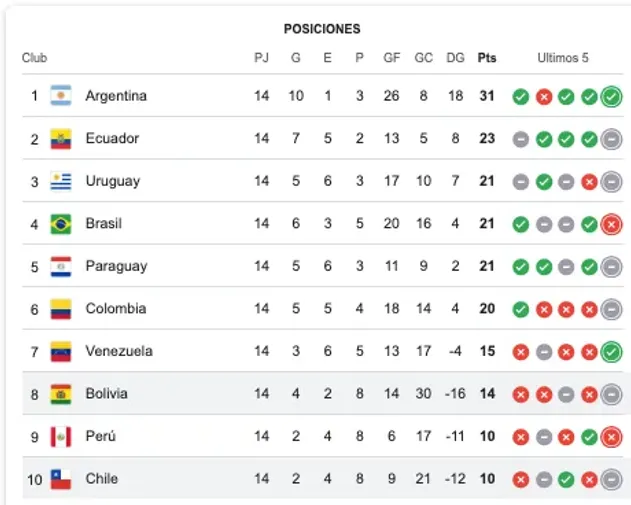This screenshot has width=631, height=505.
Task: Click the Brasil flag icon
Action: coord(61,224)
